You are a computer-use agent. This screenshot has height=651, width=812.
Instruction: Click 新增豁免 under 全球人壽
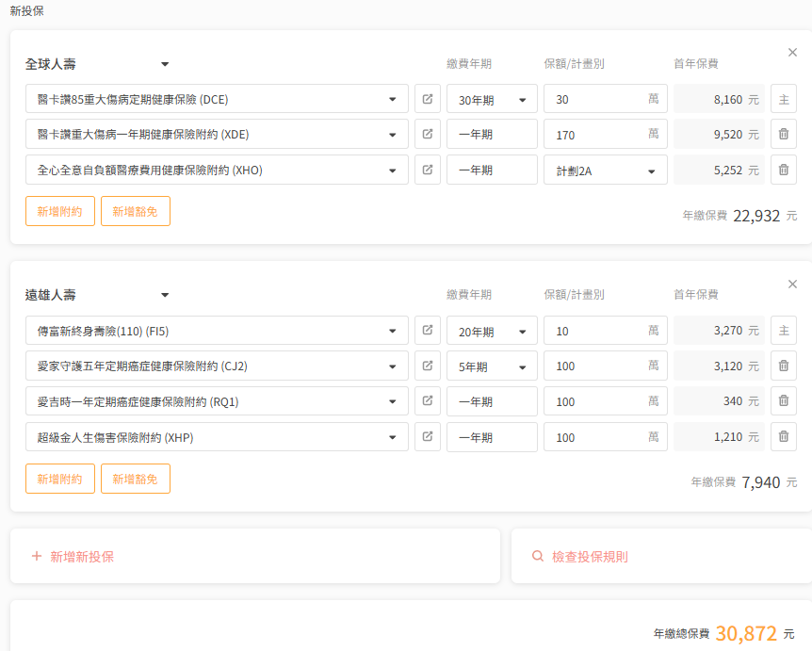135,211
